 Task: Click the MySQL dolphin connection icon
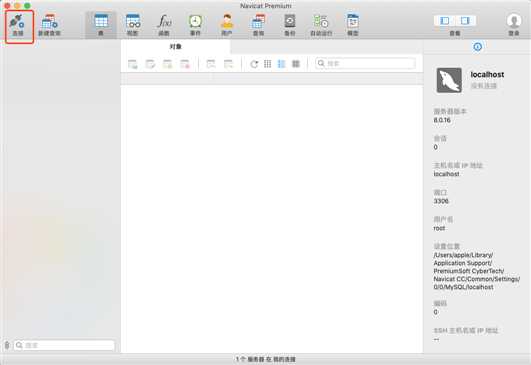tap(449, 81)
